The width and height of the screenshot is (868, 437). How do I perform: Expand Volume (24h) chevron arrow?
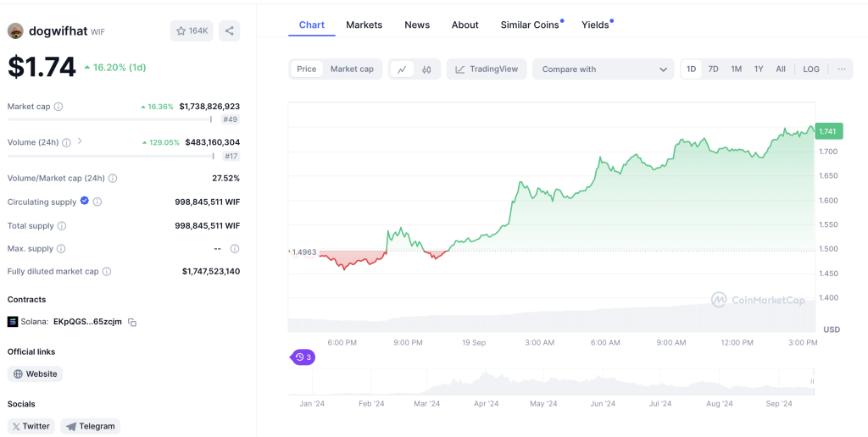[80, 141]
